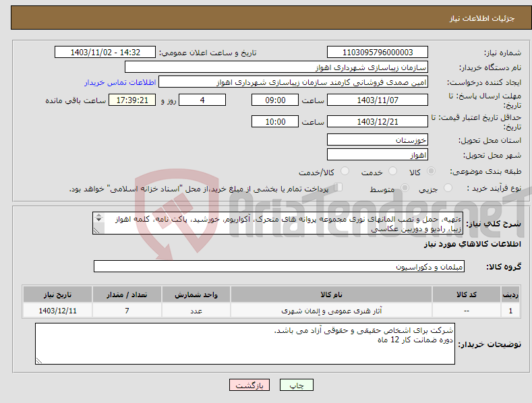This screenshot has width=532, height=403.
Task: Click the نام دستگاه خریدار field
Action: [276, 67]
